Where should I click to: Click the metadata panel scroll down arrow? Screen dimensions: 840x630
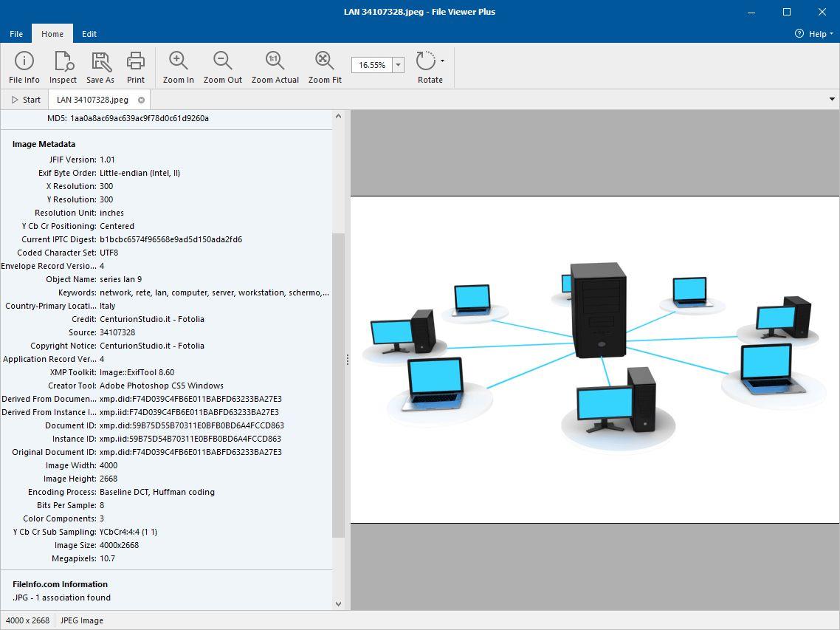(x=338, y=603)
